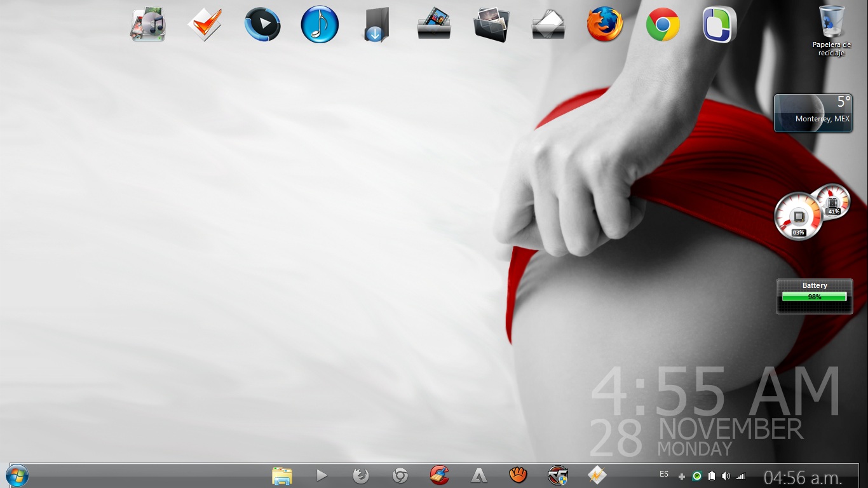This screenshot has width=868, height=488.
Task: Open Papelera de reciclaje
Action: point(832,30)
